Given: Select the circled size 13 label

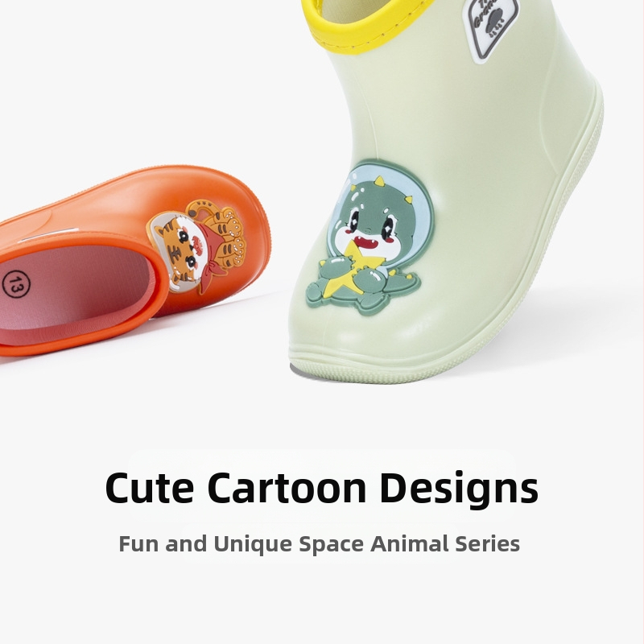Looking at the screenshot, I should [16, 283].
